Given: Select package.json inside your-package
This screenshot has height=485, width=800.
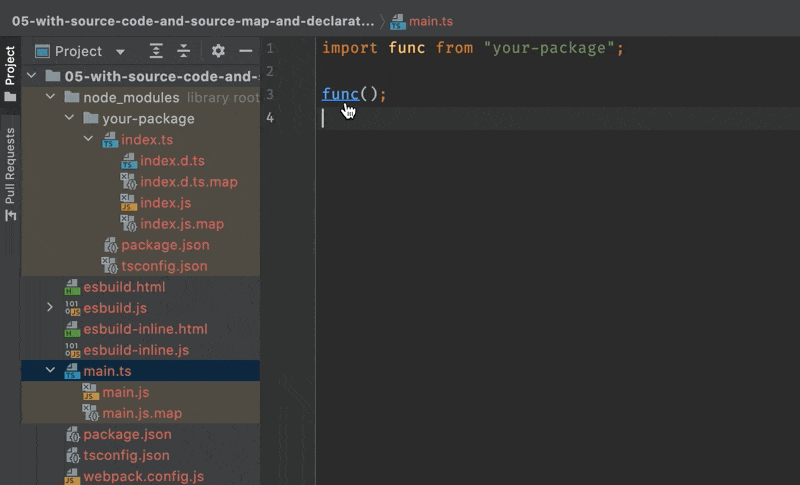Looking at the screenshot, I should (165, 245).
